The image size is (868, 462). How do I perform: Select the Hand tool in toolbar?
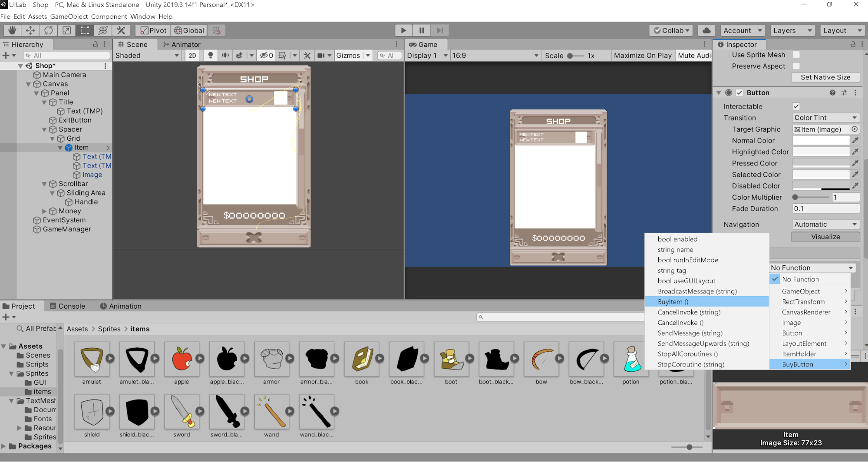12,30
